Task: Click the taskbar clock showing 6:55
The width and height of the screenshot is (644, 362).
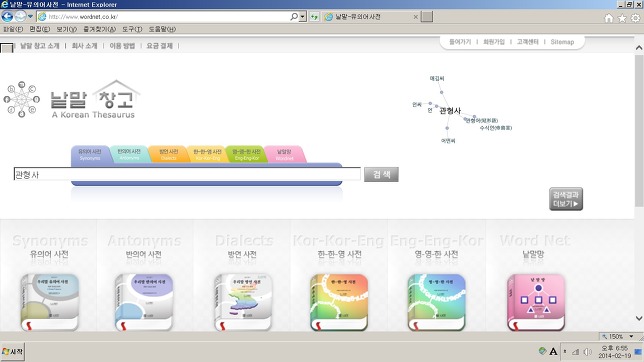Action: [x=614, y=352]
